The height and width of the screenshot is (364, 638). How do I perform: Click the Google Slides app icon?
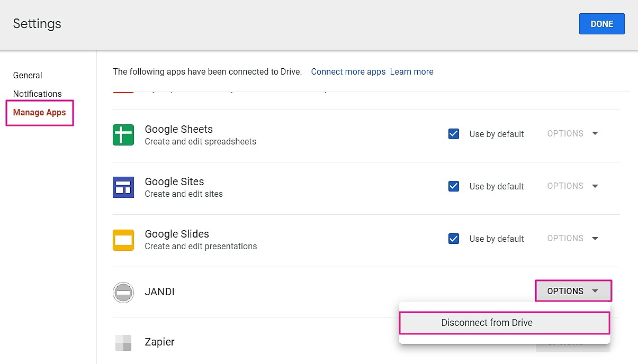123,240
